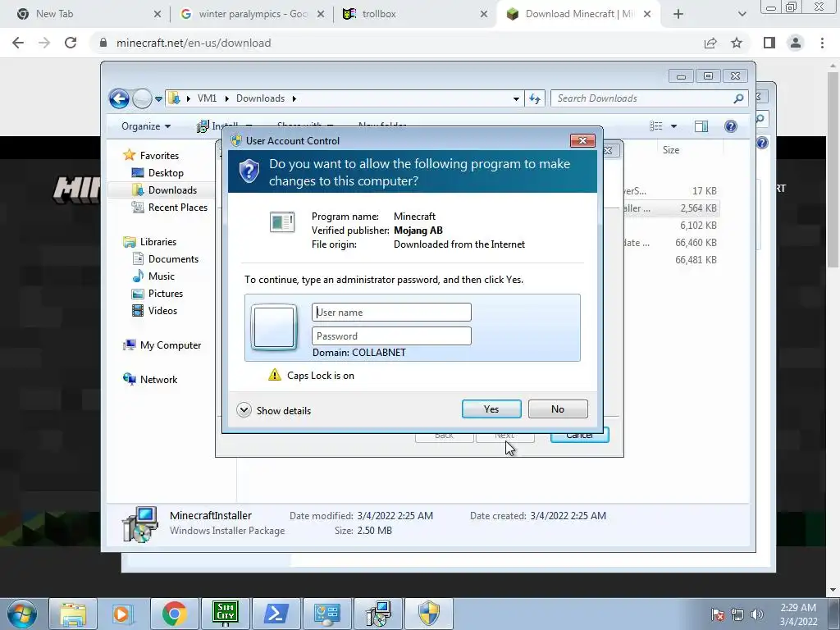Select Recent Places in sidebar

point(178,208)
